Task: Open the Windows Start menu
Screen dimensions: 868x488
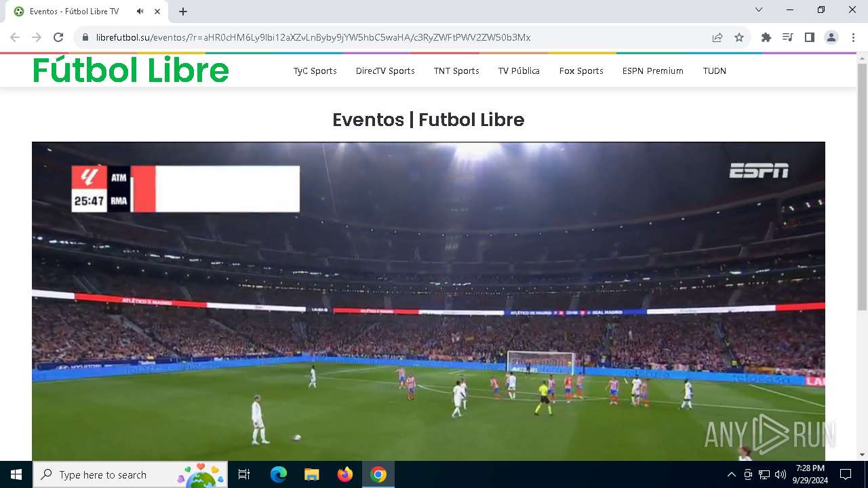Action: [x=16, y=474]
